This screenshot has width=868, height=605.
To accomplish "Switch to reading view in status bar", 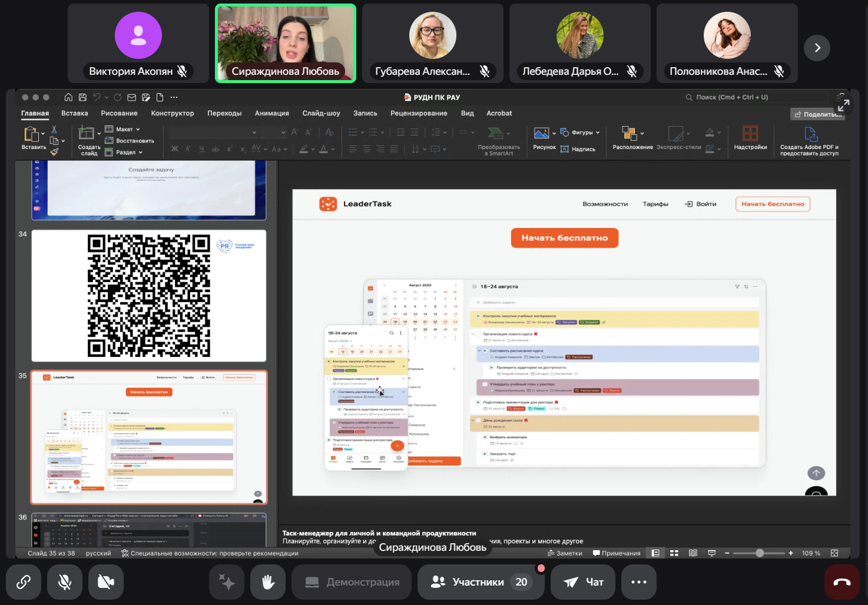I will pos(693,553).
